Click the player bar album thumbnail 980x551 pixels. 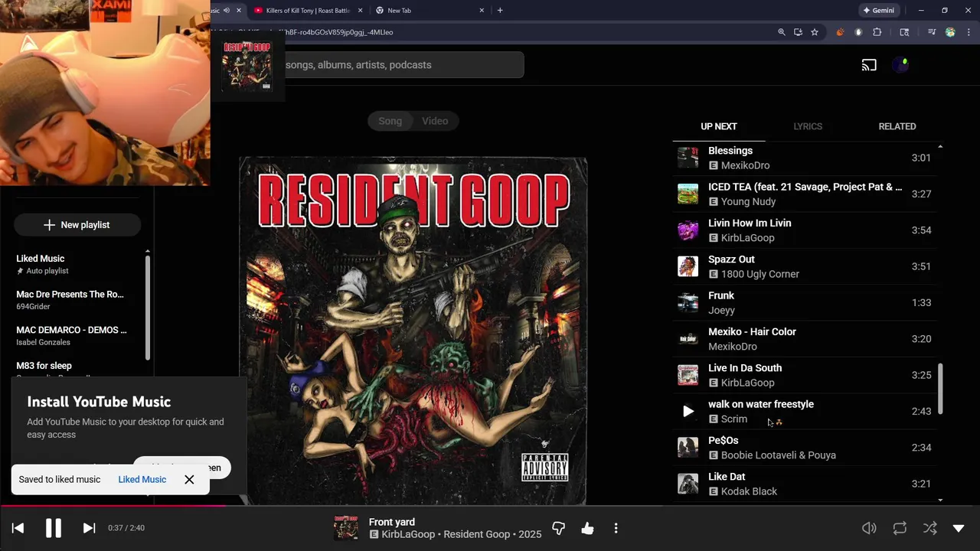tap(346, 528)
